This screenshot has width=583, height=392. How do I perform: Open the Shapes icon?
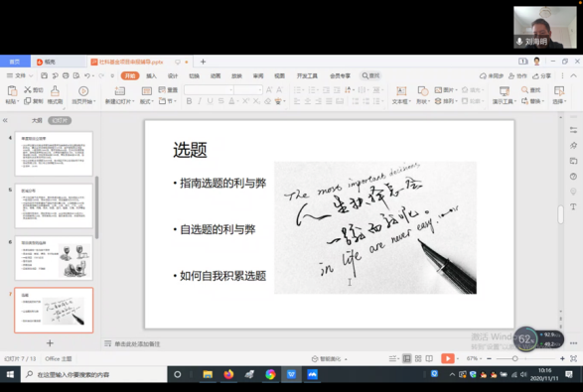(422, 91)
